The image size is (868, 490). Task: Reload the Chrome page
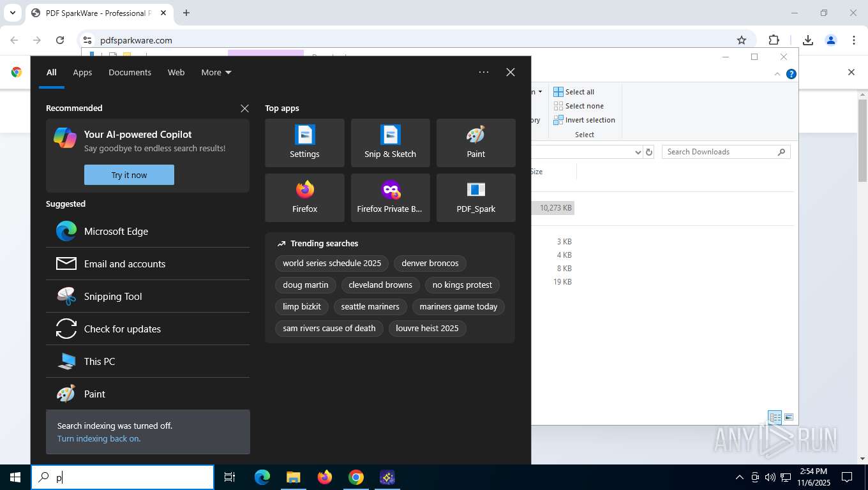click(60, 40)
